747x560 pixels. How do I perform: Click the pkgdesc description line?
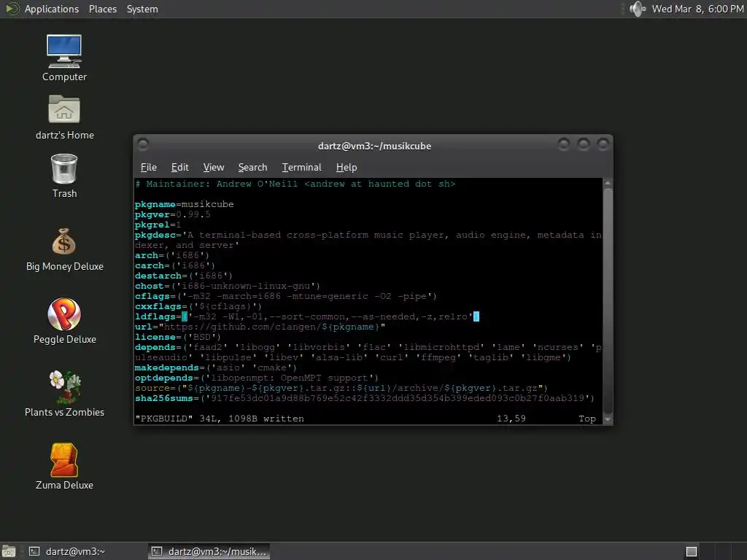368,240
